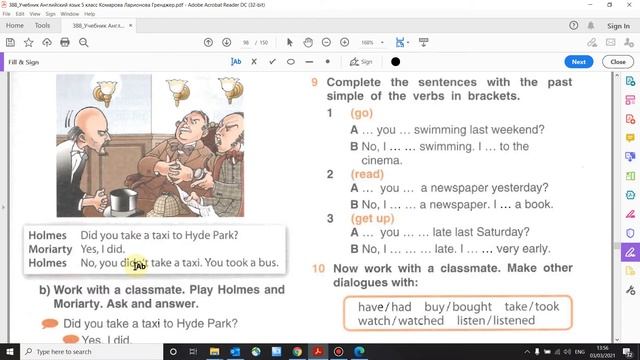Expand the left navigation pane arrow

tap(3, 207)
